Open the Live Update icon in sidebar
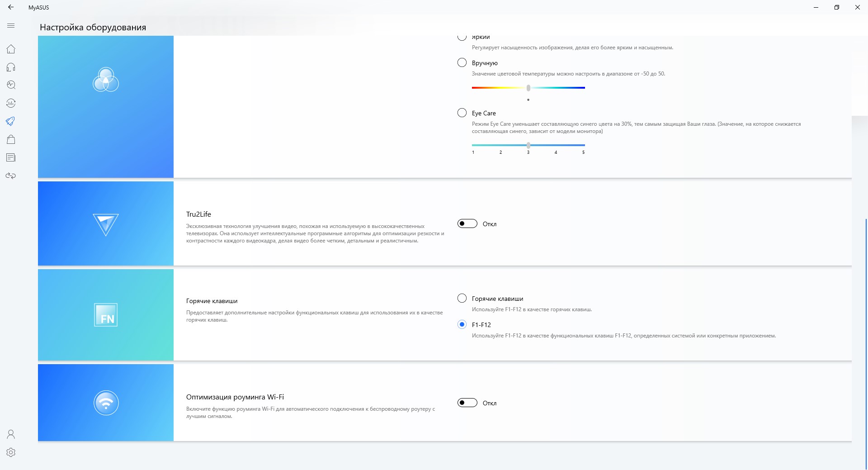 [11, 103]
